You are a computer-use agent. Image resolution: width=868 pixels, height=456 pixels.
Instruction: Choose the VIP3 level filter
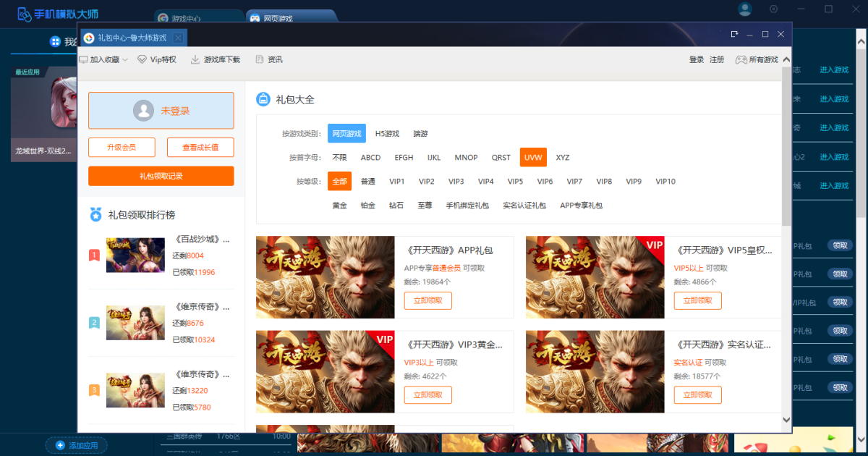[x=456, y=182]
